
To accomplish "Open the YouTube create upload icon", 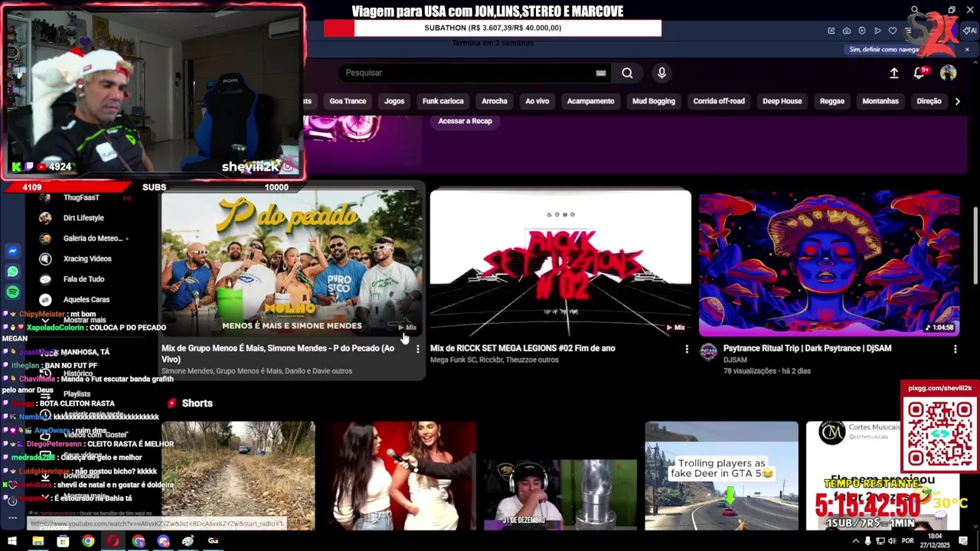I will pos(893,73).
